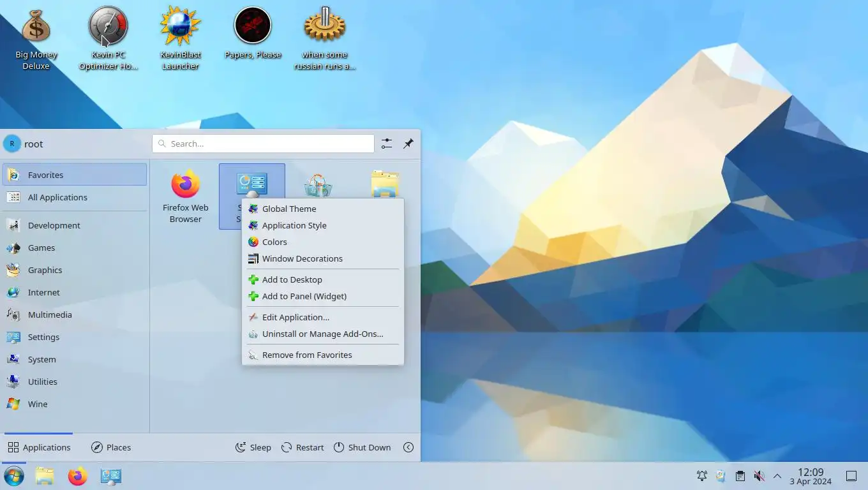Choose Window Decorations menu entry
This screenshot has height=490, width=868.
(x=322, y=258)
